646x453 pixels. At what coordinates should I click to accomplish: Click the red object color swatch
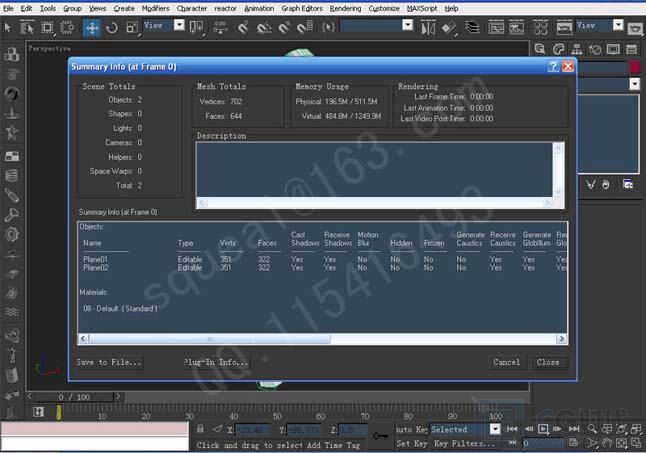[635, 68]
